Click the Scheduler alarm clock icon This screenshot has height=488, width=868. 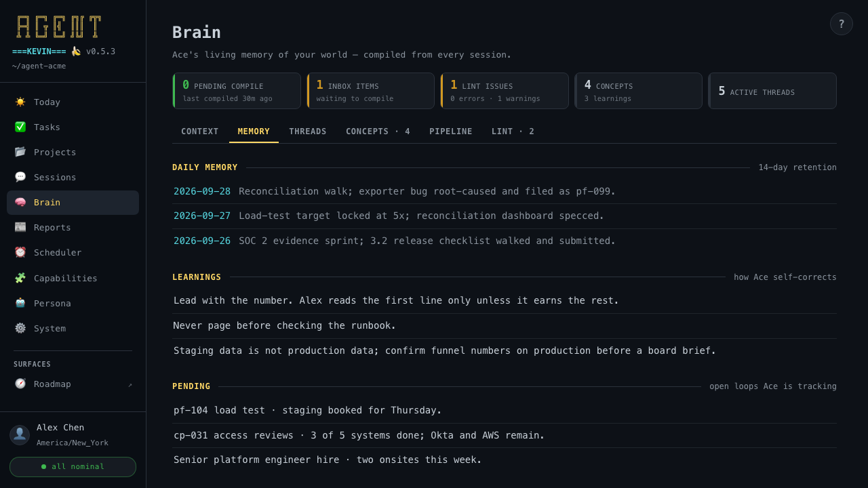pos(20,252)
